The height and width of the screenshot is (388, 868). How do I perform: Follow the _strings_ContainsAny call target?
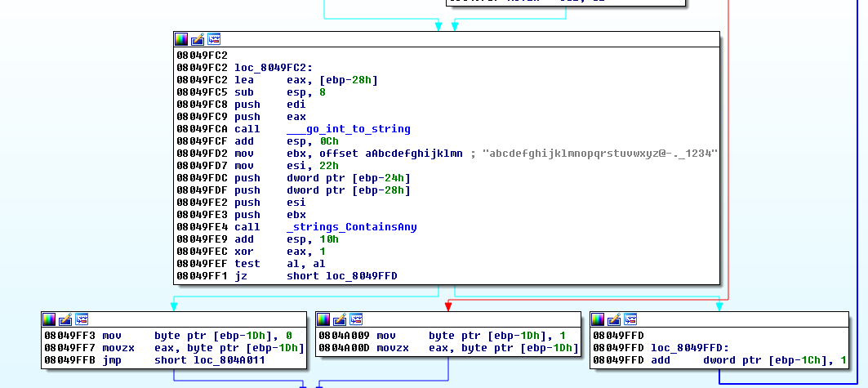352,227
